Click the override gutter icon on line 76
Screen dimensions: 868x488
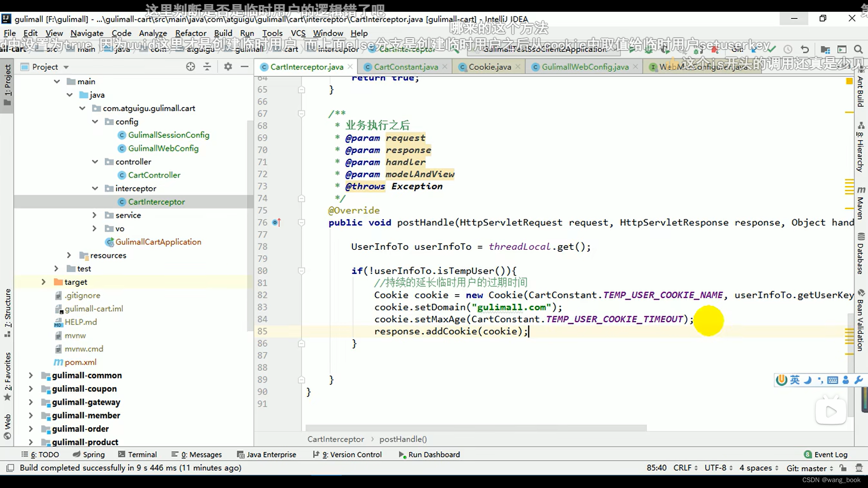tap(276, 222)
